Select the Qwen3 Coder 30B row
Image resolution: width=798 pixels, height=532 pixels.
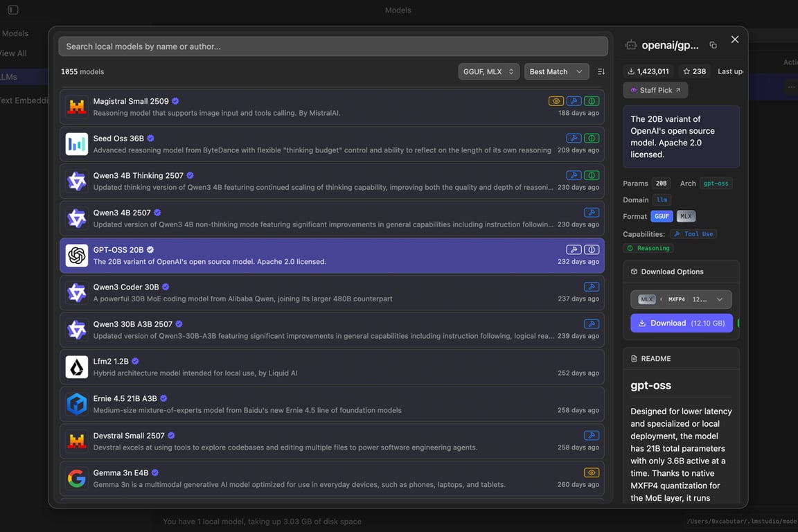(x=332, y=293)
